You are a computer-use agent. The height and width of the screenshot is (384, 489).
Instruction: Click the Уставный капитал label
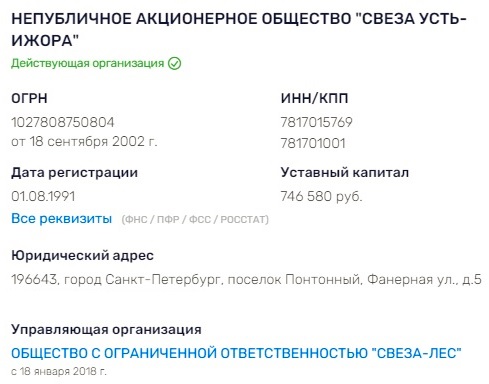(x=345, y=173)
